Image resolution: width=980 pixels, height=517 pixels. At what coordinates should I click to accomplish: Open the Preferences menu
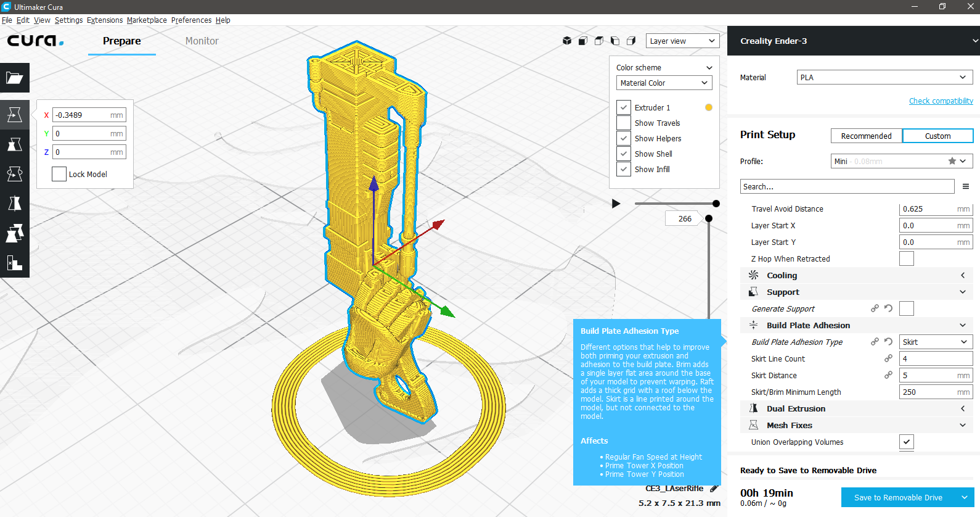[x=191, y=20]
